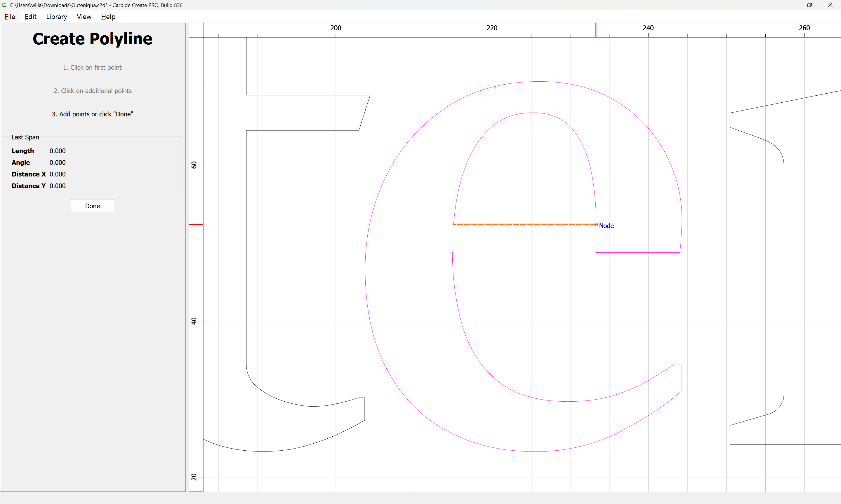Close the Carbide Create window
This screenshot has width=841, height=504.
(x=830, y=5)
